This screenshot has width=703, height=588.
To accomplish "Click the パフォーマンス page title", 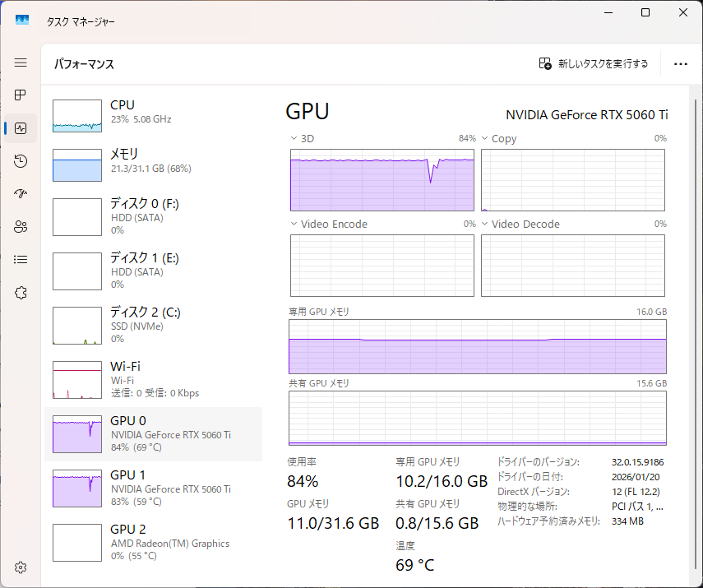I will (x=85, y=64).
